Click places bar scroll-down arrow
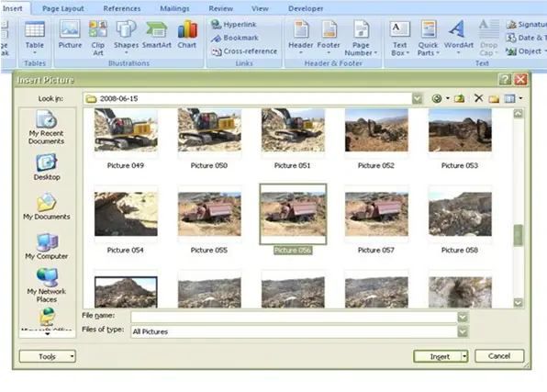Image resolution: width=547 pixels, height=392 pixels. point(48,334)
